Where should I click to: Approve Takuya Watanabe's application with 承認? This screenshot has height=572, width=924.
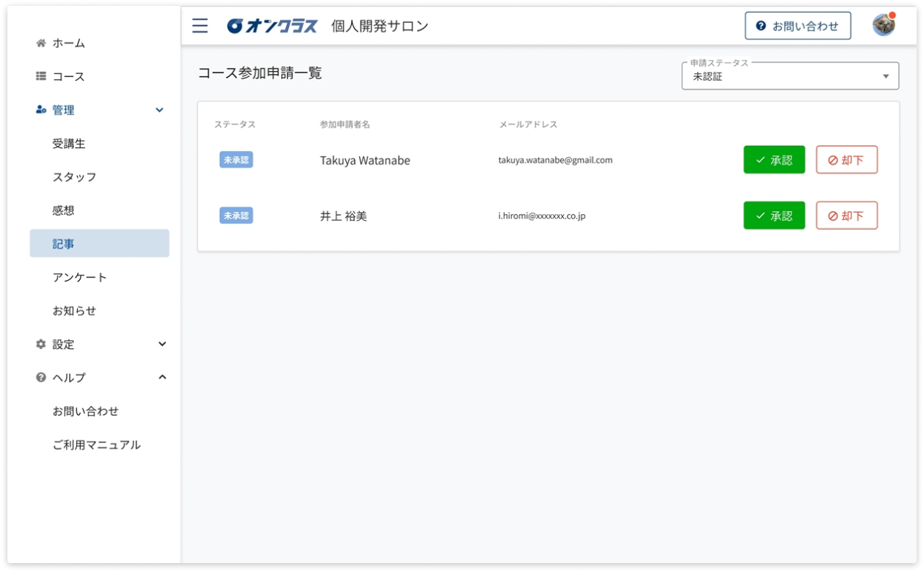pos(774,159)
